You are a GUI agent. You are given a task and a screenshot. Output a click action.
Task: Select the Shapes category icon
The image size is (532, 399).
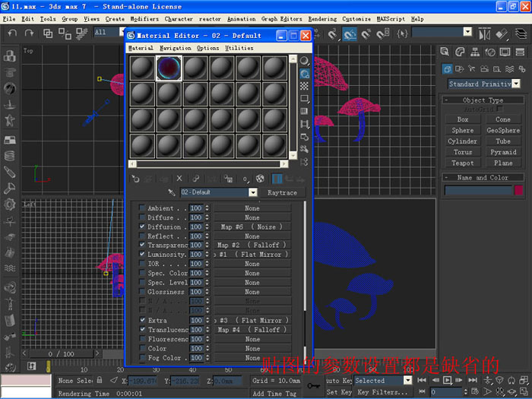click(459, 69)
